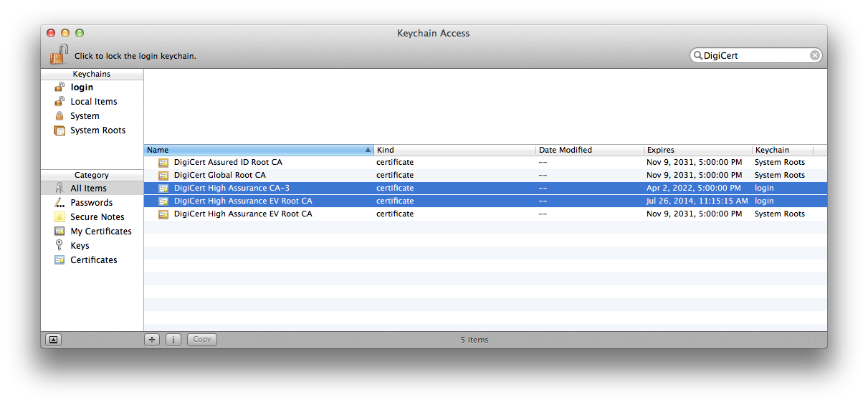This screenshot has height=405, width=868.
Task: Click the System Roots folder icon
Action: [x=59, y=130]
